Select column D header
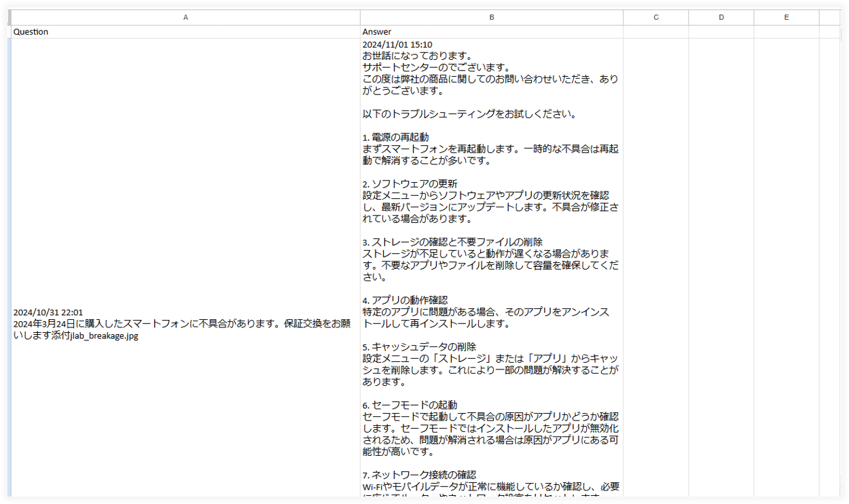This screenshot has height=504, width=849. [x=721, y=18]
